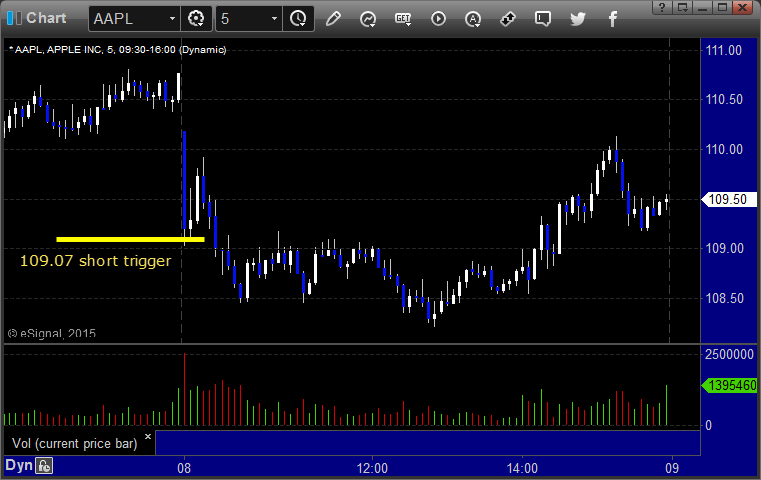
Task: Click the pop-out window button
Action: click(x=683, y=7)
